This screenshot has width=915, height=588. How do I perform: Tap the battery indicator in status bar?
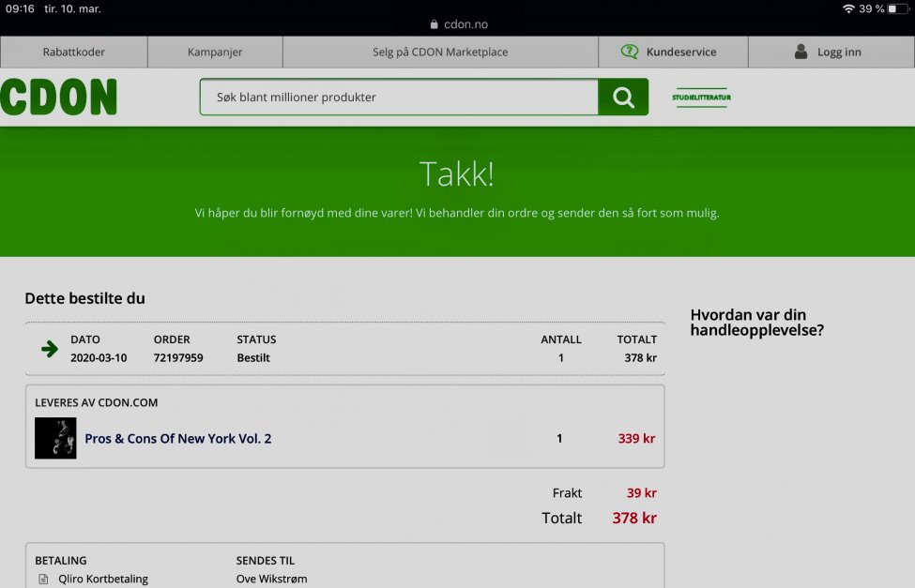coord(898,8)
